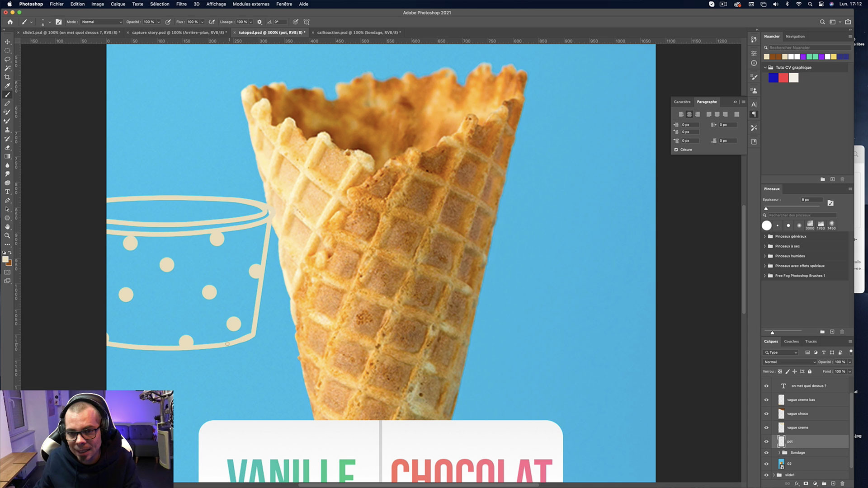Open the Tracés tab
This screenshot has width=868, height=488.
pos(811,342)
